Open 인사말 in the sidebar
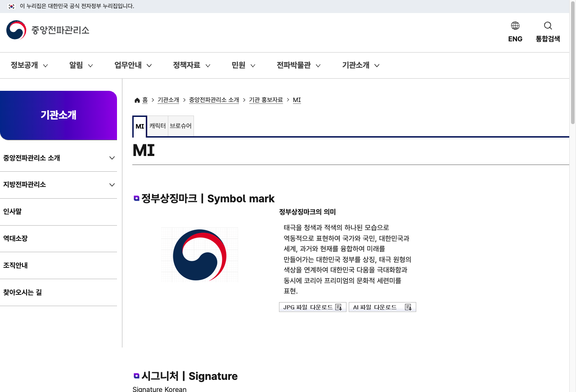 58,212
